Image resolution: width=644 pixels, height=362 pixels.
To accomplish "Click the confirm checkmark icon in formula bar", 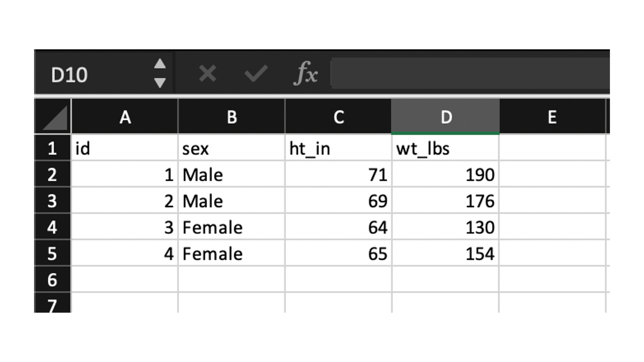I will [256, 74].
